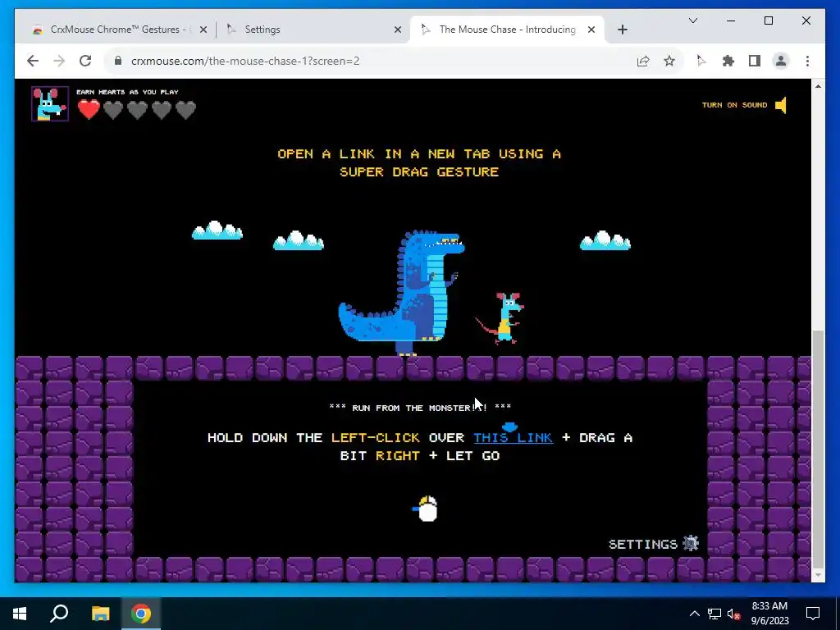Maximize the Chrome window
The image size is (840, 630).
point(768,21)
